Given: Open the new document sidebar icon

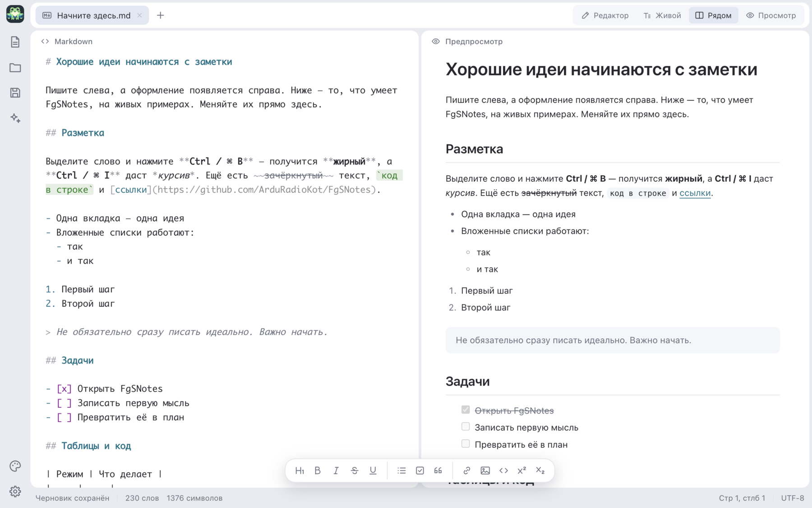Looking at the screenshot, I should point(15,42).
